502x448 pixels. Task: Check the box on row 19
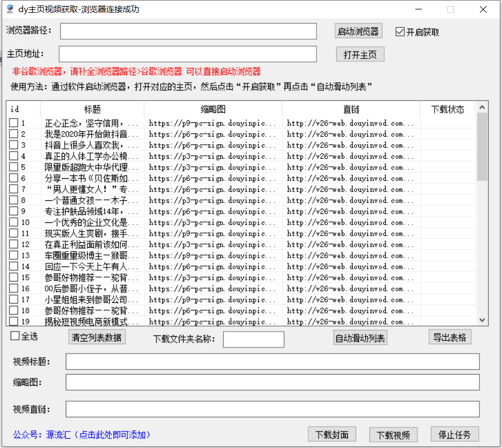13,321
